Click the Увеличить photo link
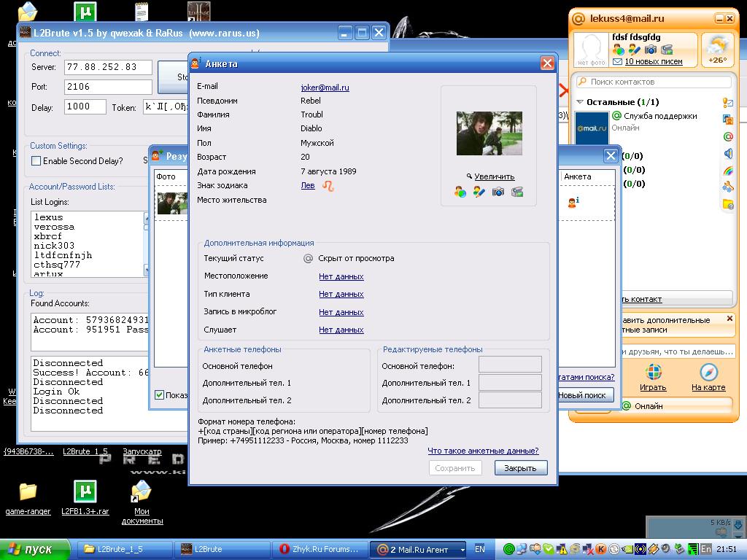The image size is (747, 560). point(494,176)
